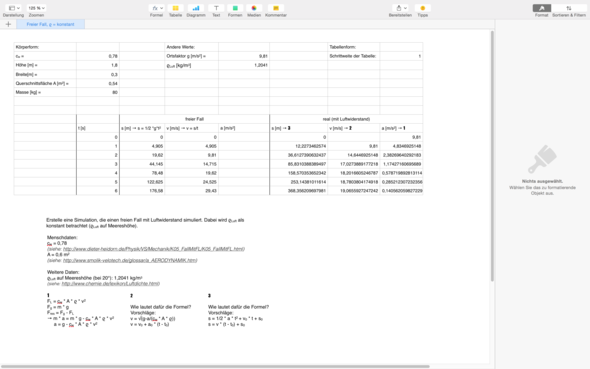Toggle the Format inspector panel
This screenshot has height=369, width=590.
coord(542,8)
